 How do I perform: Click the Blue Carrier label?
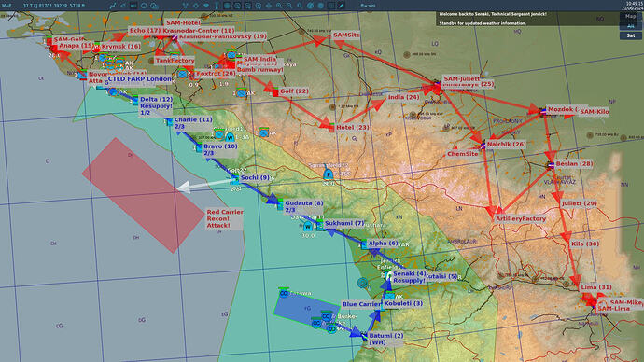coord(361,304)
